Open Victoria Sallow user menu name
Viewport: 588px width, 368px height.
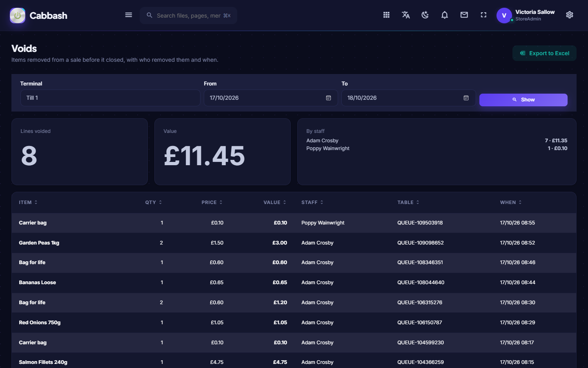pos(535,12)
